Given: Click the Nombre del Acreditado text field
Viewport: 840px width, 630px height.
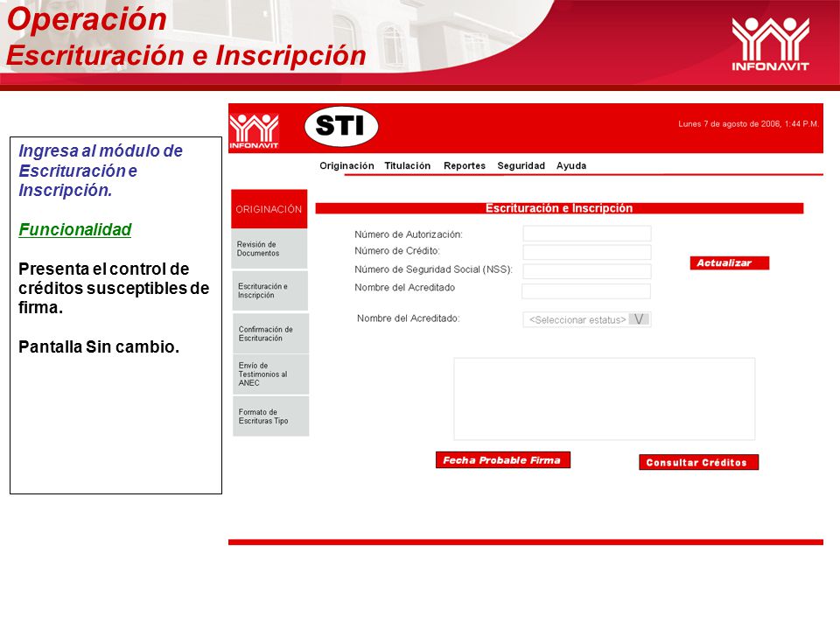Looking at the screenshot, I should point(586,290).
